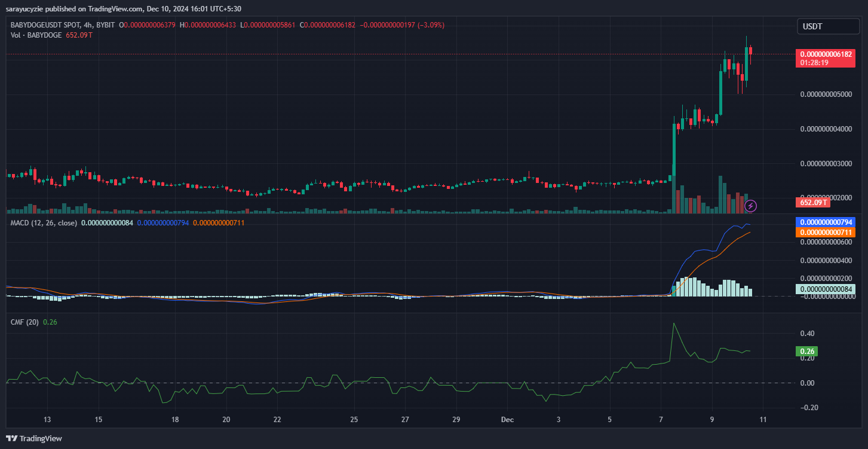Click date 13 on the time axis
Viewport: 868px width, 449px height.
coord(48,419)
